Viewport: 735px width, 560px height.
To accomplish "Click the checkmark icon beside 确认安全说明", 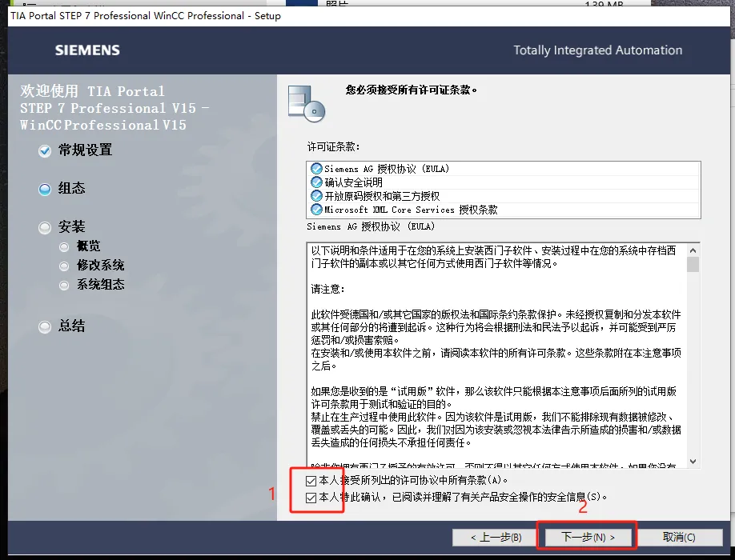I will pos(316,182).
